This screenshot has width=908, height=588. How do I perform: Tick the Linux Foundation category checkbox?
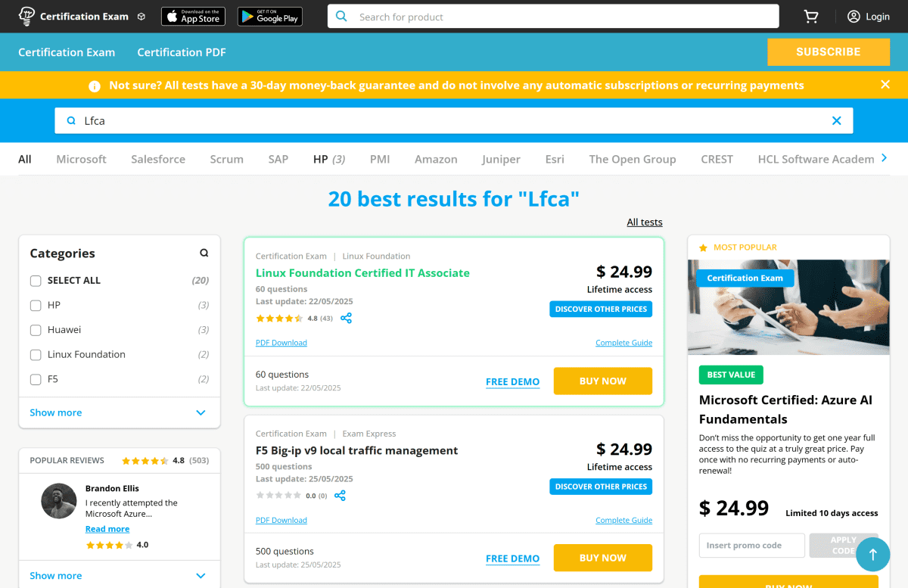[36, 355]
